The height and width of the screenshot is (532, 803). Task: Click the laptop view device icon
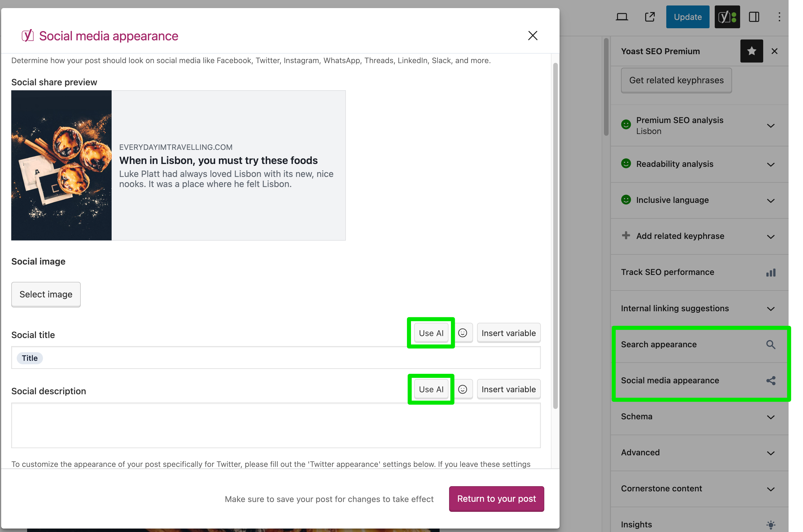tap(622, 17)
